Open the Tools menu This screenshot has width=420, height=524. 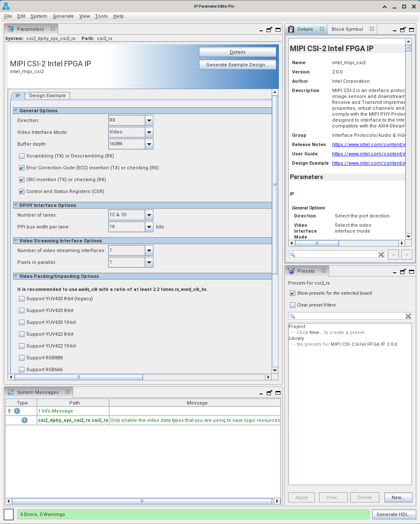point(101,16)
